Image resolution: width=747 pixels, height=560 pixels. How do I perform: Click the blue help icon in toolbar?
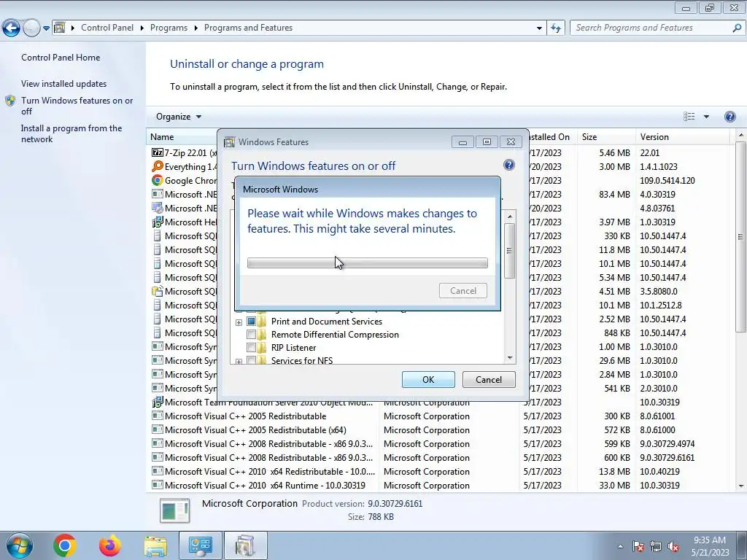tap(729, 117)
